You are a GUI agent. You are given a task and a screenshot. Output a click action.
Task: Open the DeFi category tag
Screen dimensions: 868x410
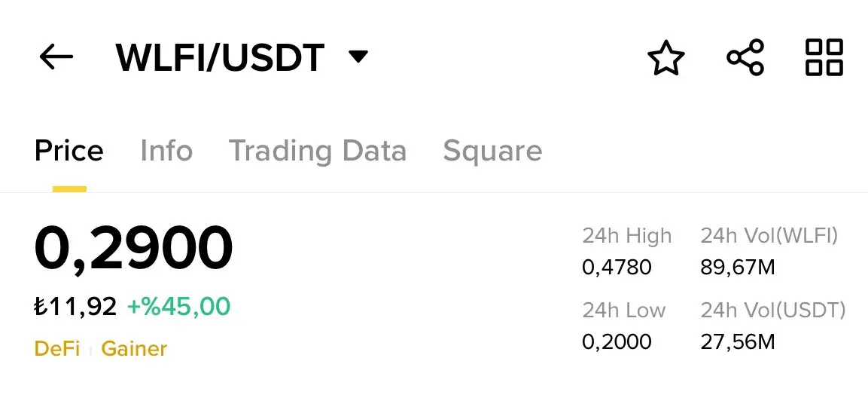coord(57,348)
